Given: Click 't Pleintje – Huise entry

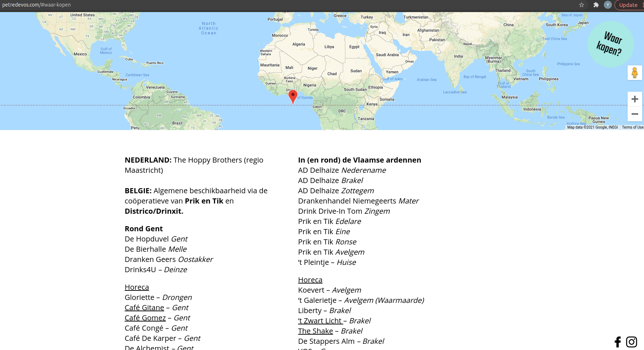Looking at the screenshot, I should point(327,262).
